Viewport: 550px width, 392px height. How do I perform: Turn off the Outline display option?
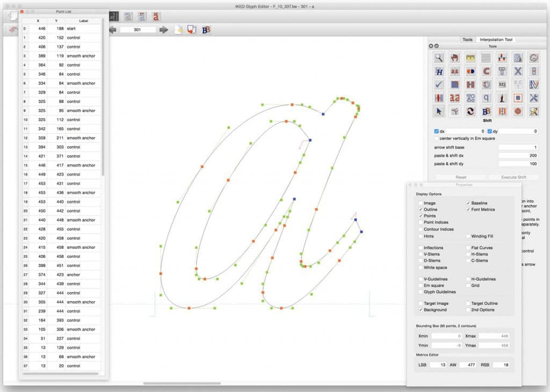click(420, 209)
